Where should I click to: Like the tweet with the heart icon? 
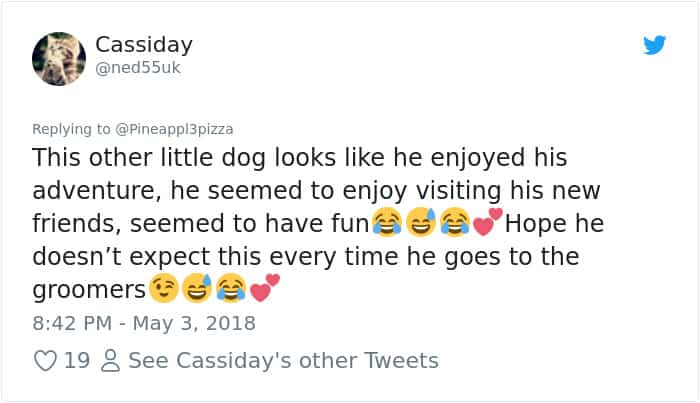(45, 360)
